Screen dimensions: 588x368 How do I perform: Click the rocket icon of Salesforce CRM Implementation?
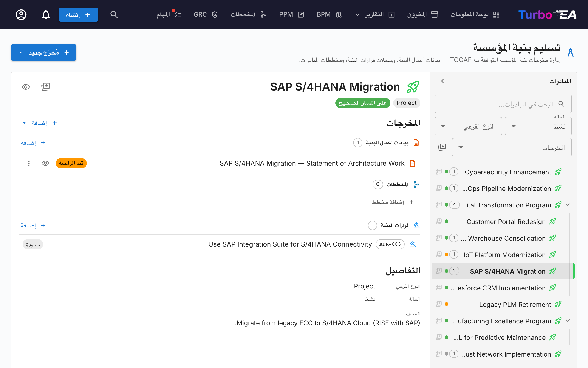[553, 288]
